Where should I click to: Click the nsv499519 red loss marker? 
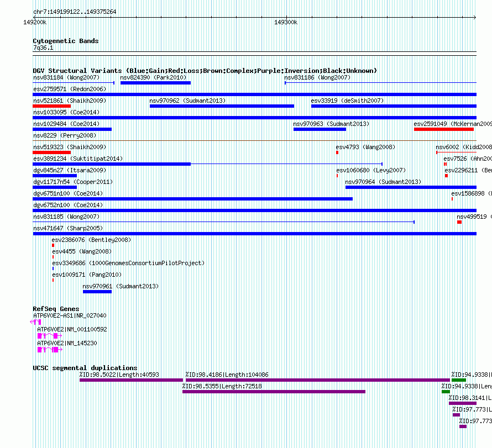click(459, 222)
